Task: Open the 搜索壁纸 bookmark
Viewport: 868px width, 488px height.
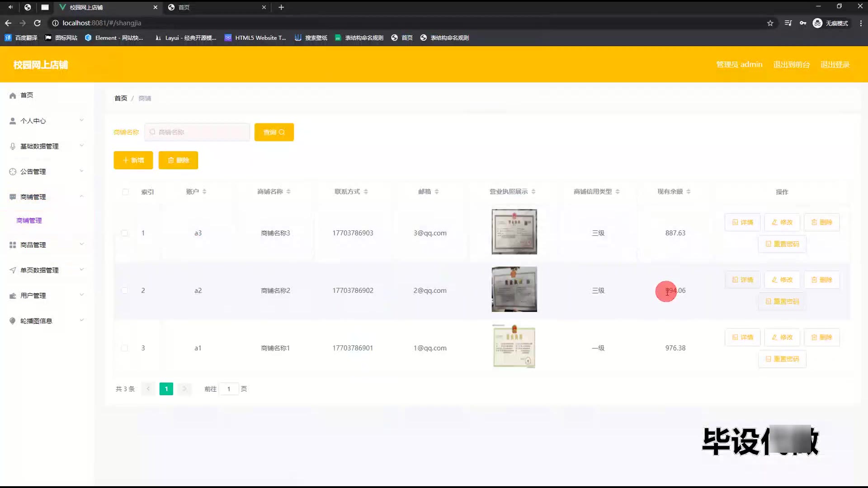Action: (311, 38)
